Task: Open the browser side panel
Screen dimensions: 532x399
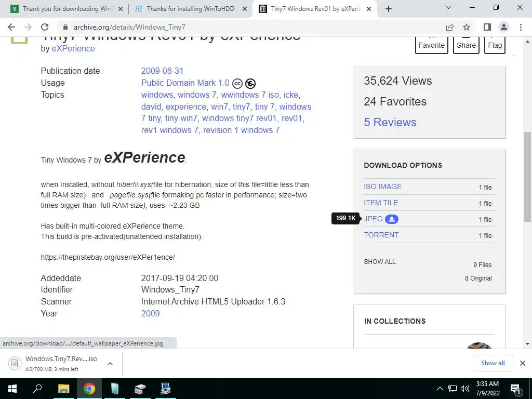Action: [487, 27]
